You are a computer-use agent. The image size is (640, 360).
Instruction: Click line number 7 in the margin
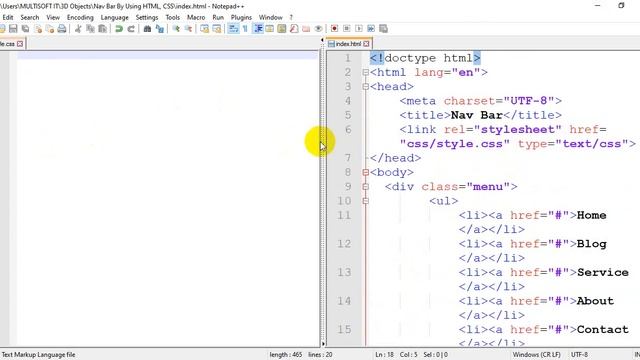[x=348, y=158]
